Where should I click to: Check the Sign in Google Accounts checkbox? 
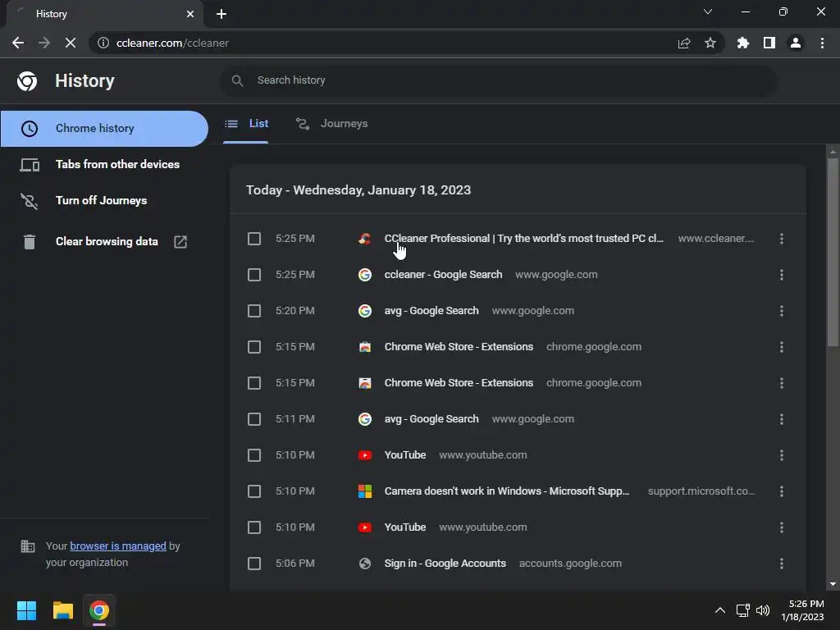pyautogui.click(x=254, y=564)
